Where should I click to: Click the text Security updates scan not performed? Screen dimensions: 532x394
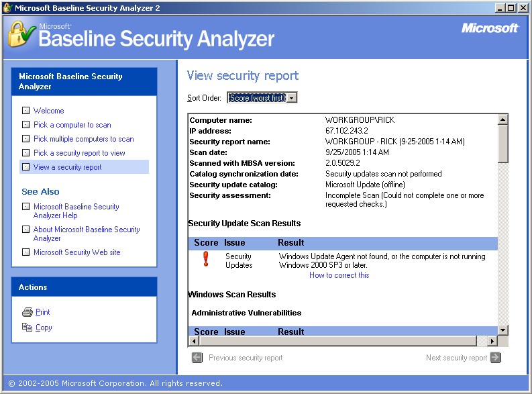pyautogui.click(x=383, y=174)
